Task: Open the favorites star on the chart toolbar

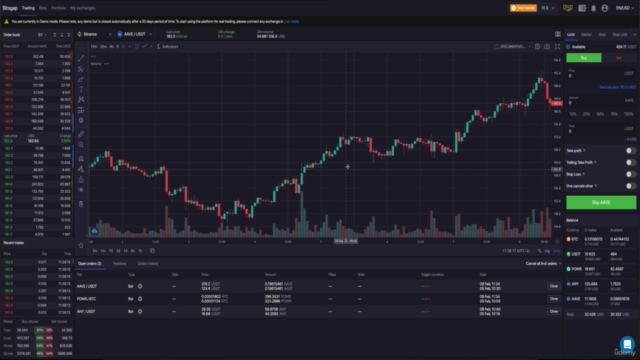Action: pos(81,245)
